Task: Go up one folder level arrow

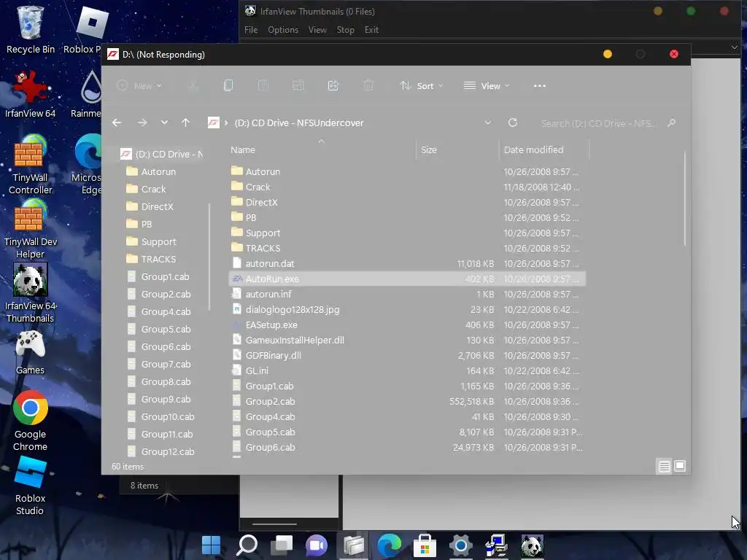Action: click(x=185, y=122)
